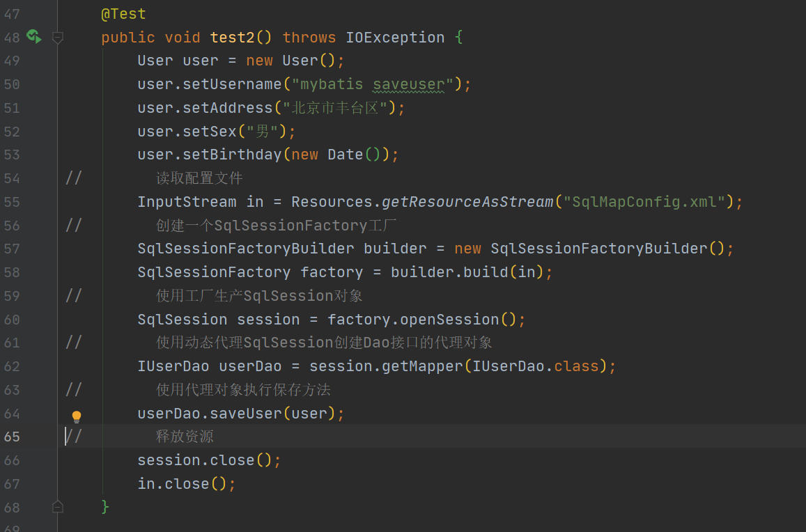Click the comment 读取配置文件
The image size is (806, 532).
(x=199, y=178)
